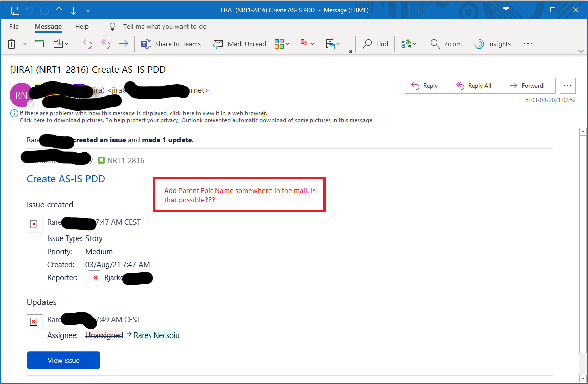Click the Follow Up flag icon

(304, 44)
